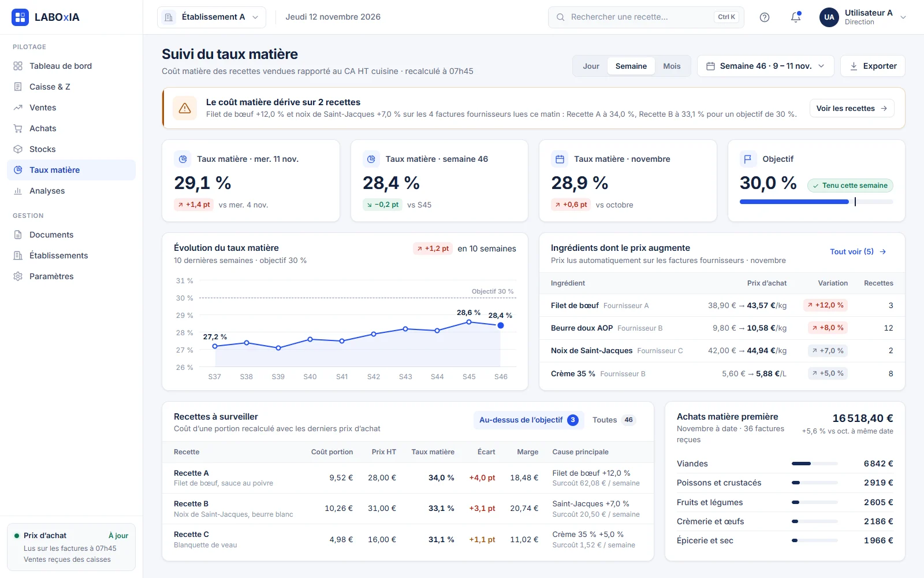Switch period to Jour
Viewport: 924px width, 578px height.
[591, 66]
